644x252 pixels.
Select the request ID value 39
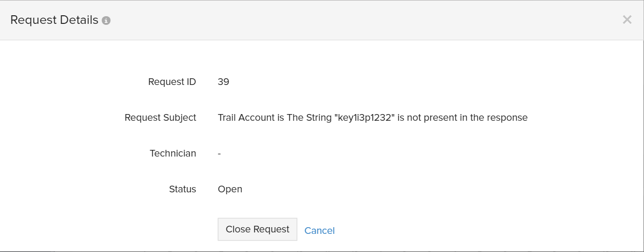(223, 82)
